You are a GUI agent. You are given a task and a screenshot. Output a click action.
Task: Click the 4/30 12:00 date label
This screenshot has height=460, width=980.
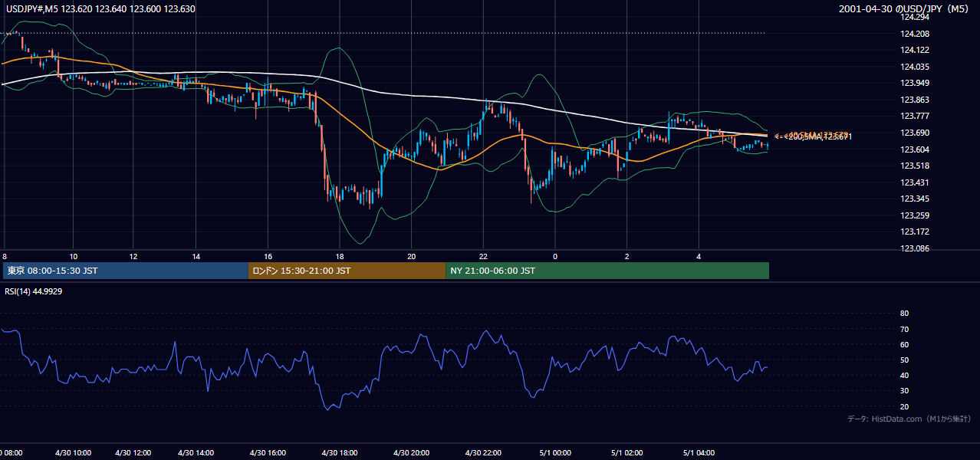pyautogui.click(x=133, y=453)
